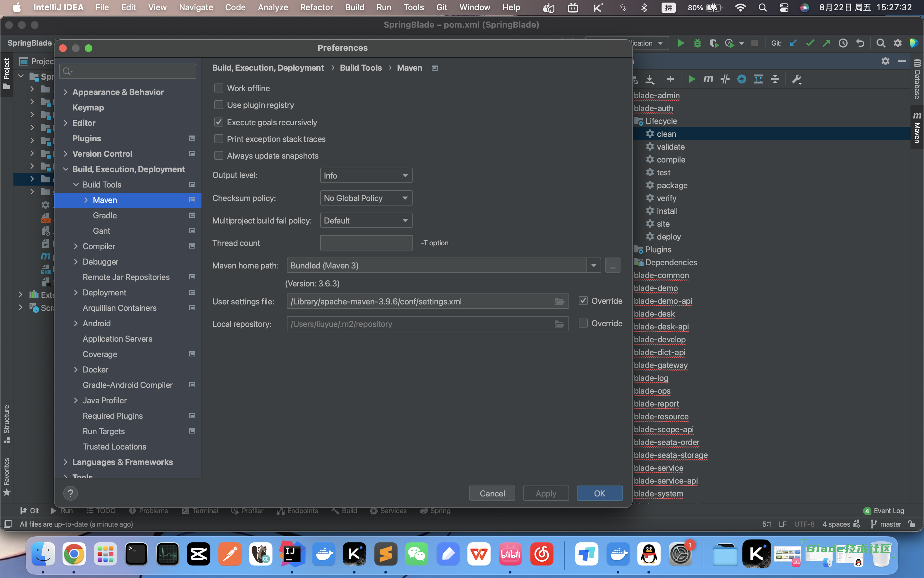The image size is (924, 578).
Task: Open the Refactor menu
Action: [x=317, y=7]
